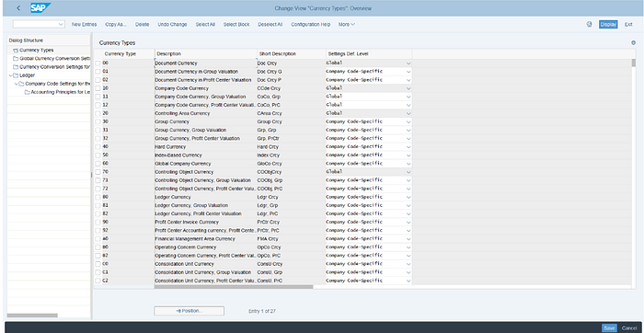Click the short description 'FMA Crcy'
This screenshot has width=644, height=333.
[x=268, y=239]
